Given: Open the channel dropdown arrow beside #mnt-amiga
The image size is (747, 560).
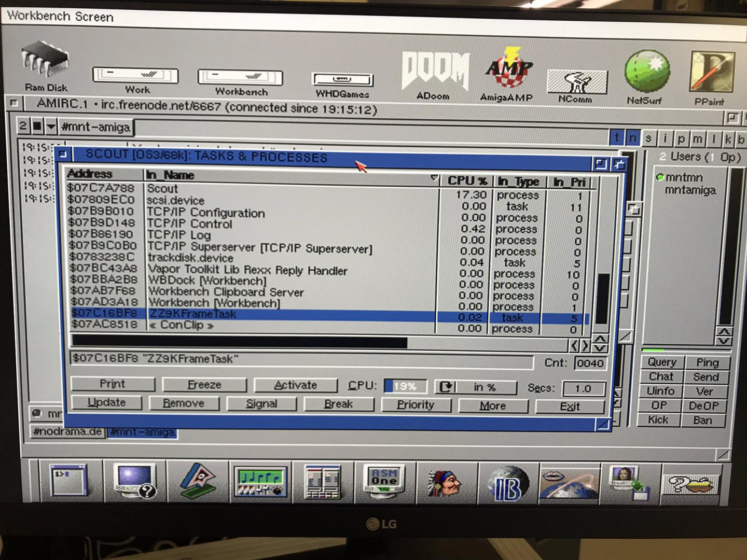Looking at the screenshot, I should (x=51, y=126).
